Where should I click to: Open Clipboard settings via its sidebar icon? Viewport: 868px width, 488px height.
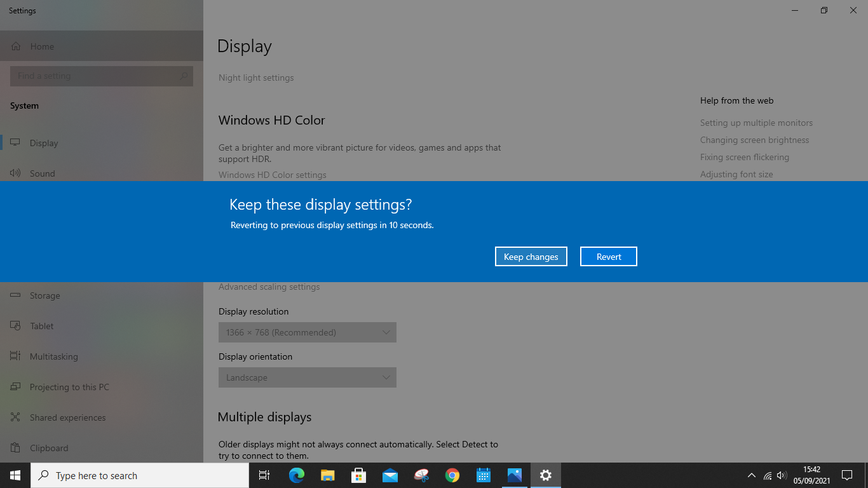(15, 448)
